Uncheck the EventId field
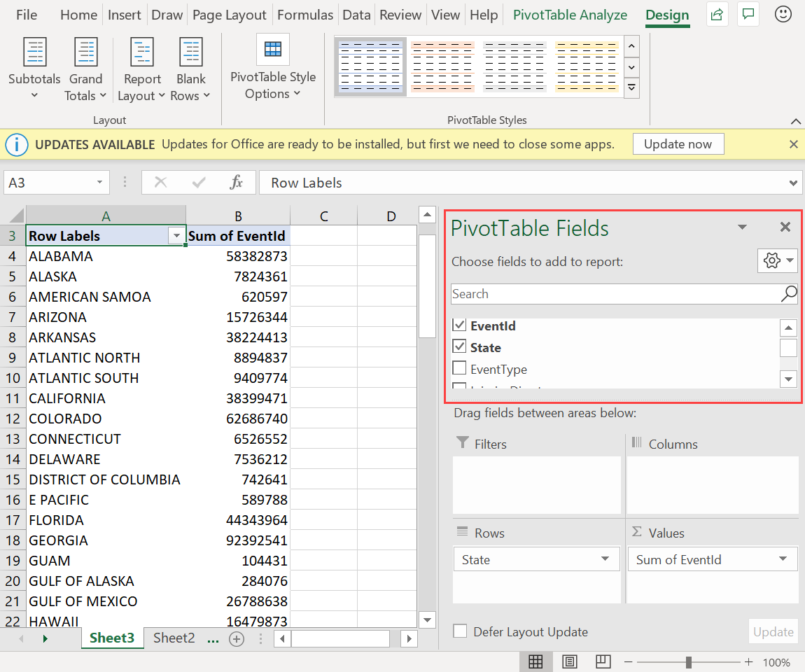 coord(460,325)
